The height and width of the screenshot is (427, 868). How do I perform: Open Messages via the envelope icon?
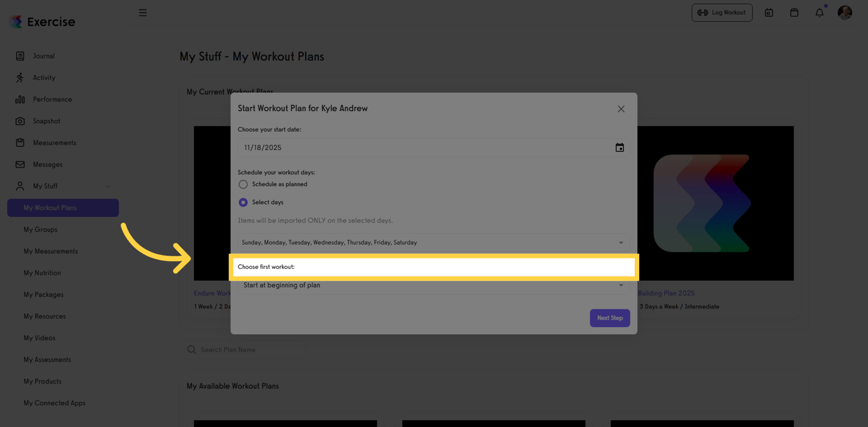click(21, 164)
